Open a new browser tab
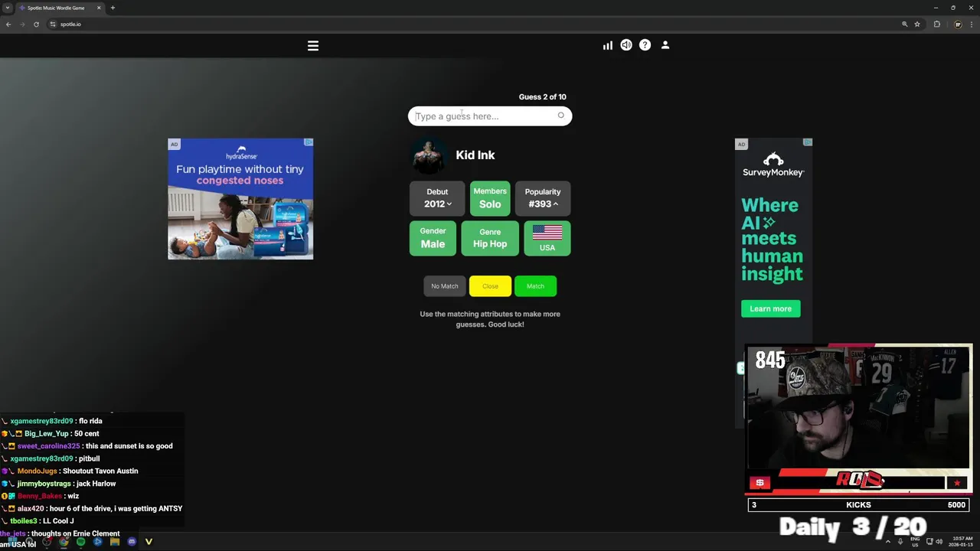Viewport: 980px width, 551px height. point(113,8)
